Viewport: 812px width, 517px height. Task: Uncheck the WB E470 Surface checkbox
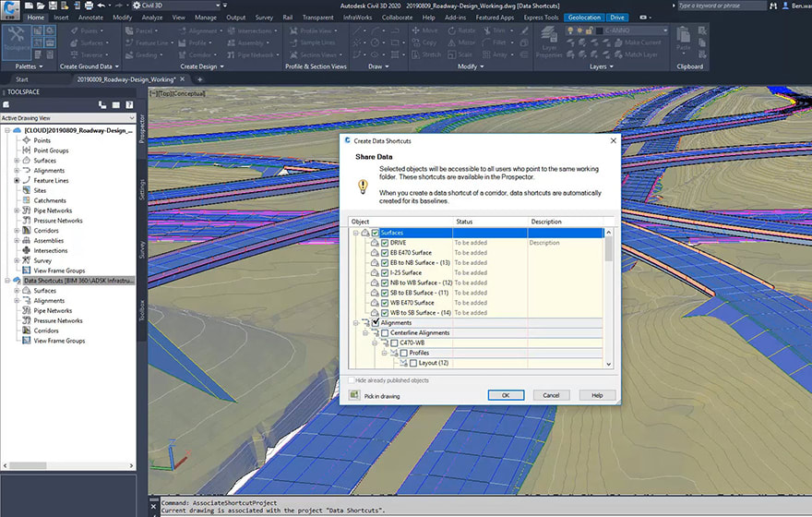point(385,303)
